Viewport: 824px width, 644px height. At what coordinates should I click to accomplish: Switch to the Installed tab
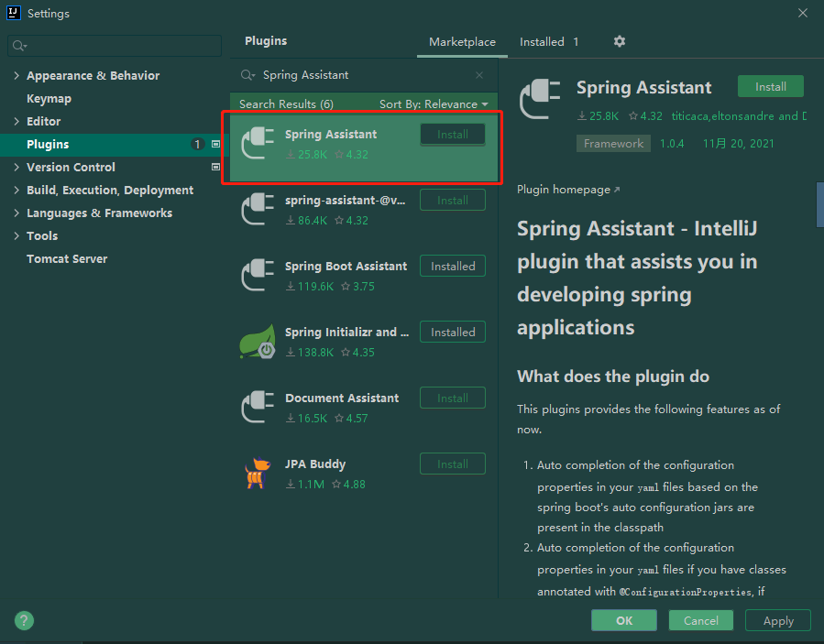click(541, 41)
